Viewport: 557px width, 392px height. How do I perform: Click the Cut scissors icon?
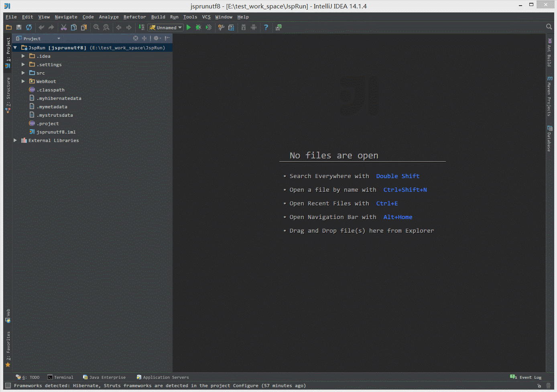click(64, 27)
